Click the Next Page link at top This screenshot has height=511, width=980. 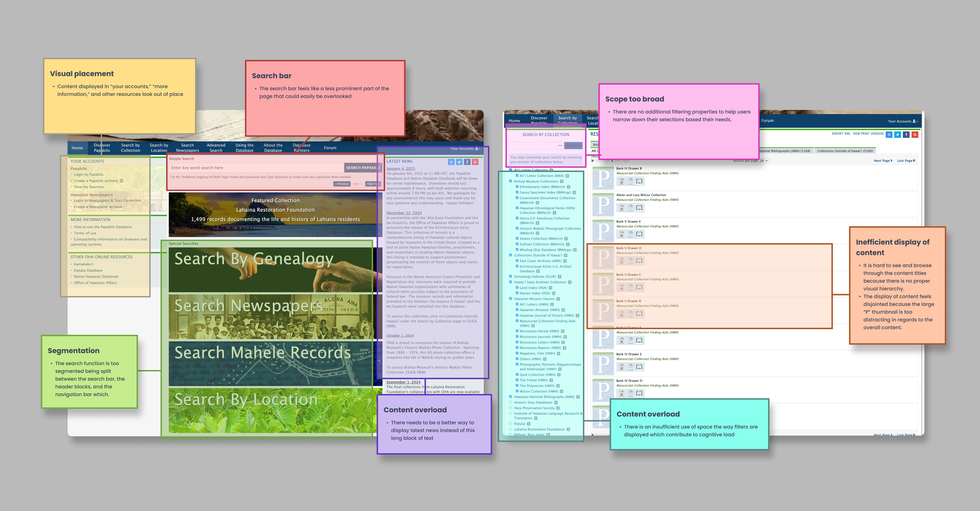[883, 161]
